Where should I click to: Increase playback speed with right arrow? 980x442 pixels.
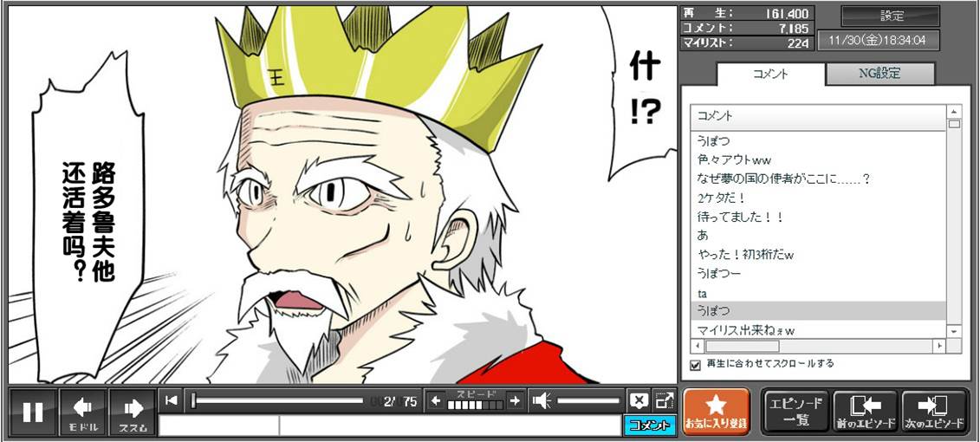515,400
